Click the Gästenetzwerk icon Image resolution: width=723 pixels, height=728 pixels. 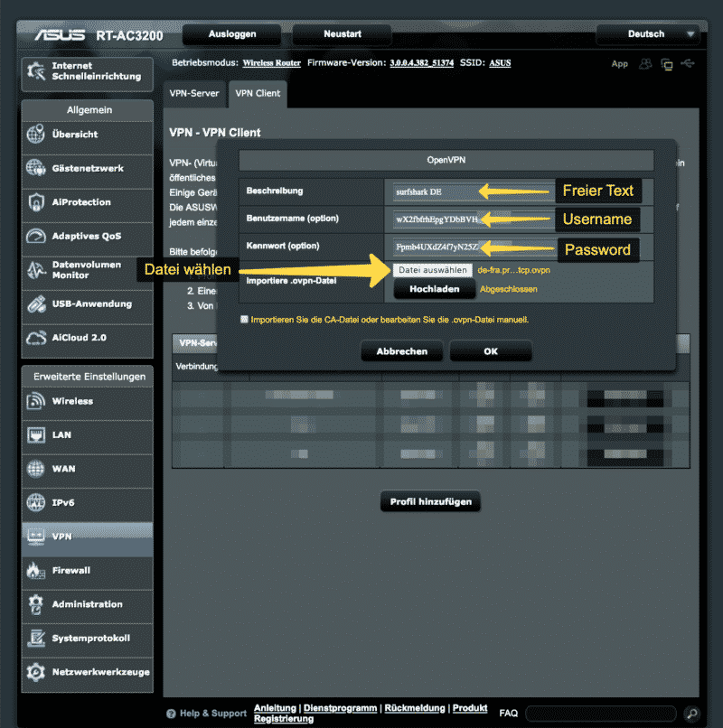(x=36, y=168)
